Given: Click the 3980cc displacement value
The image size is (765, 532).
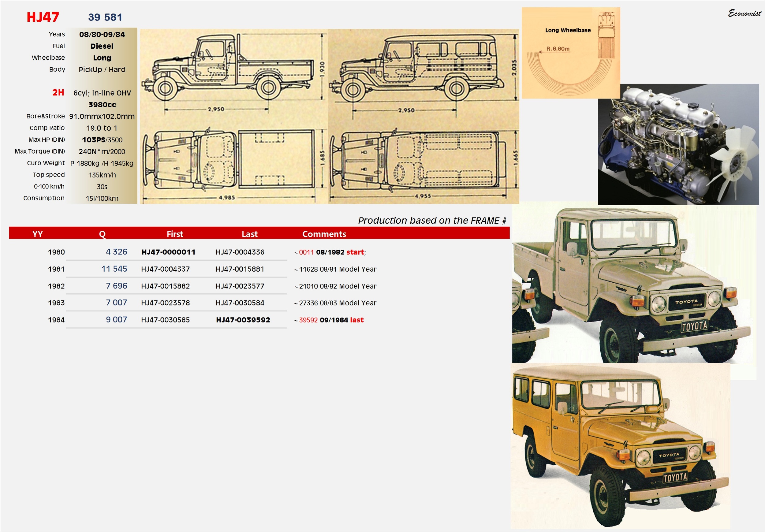Looking at the screenshot, I should (x=102, y=105).
